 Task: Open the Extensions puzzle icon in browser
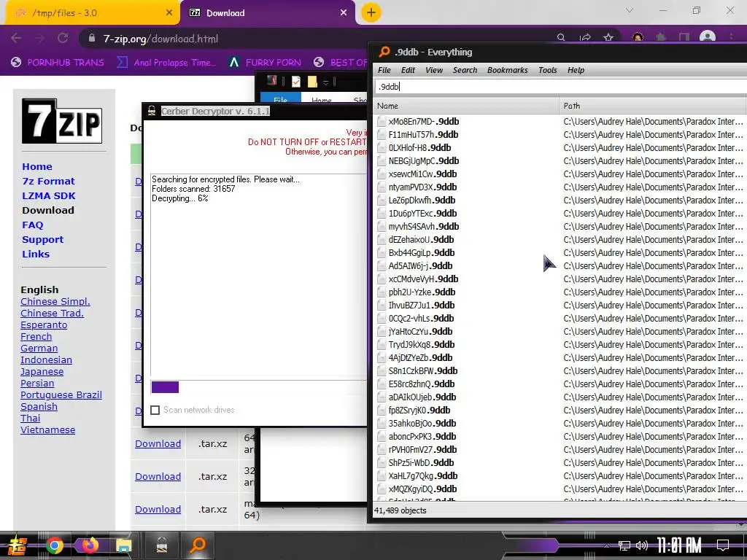click(x=661, y=38)
